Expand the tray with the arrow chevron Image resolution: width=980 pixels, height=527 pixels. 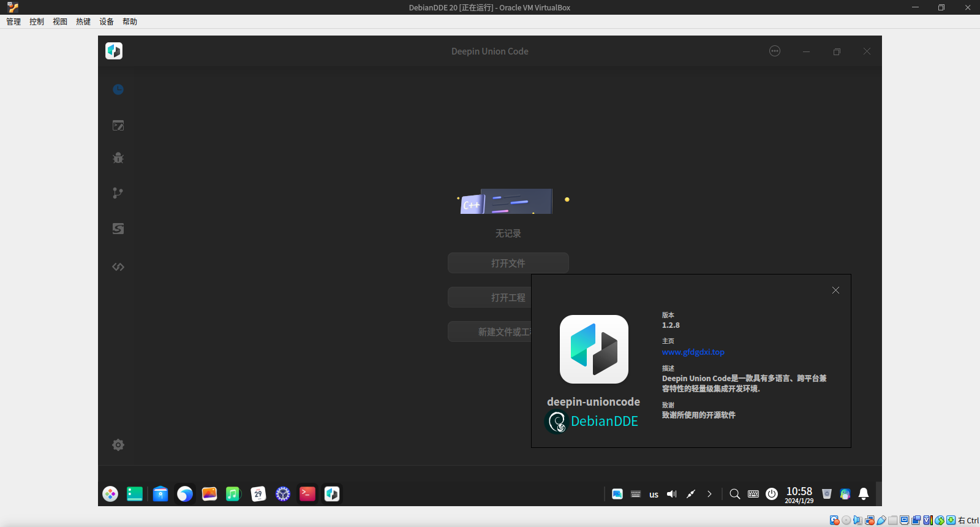tap(709, 494)
